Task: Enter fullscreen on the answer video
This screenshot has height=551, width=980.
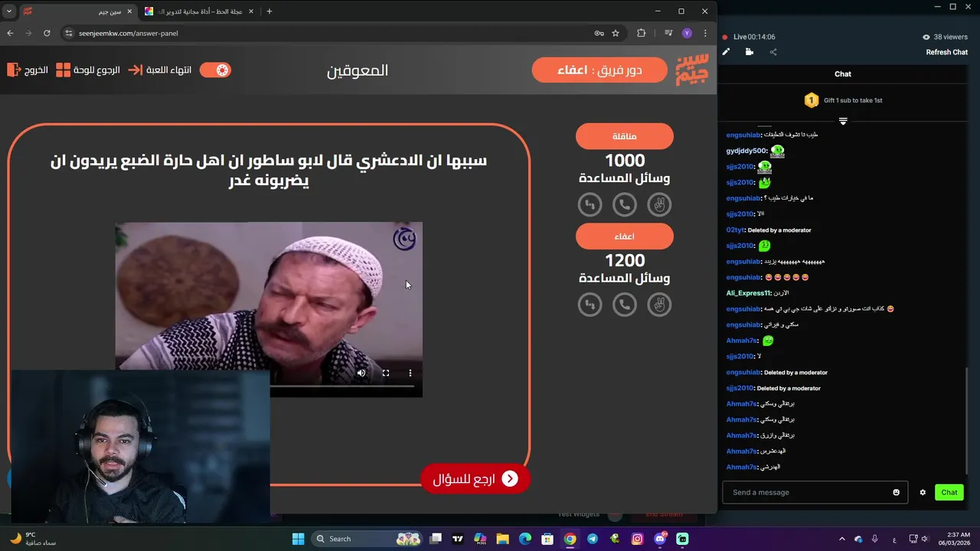Action: click(x=386, y=373)
